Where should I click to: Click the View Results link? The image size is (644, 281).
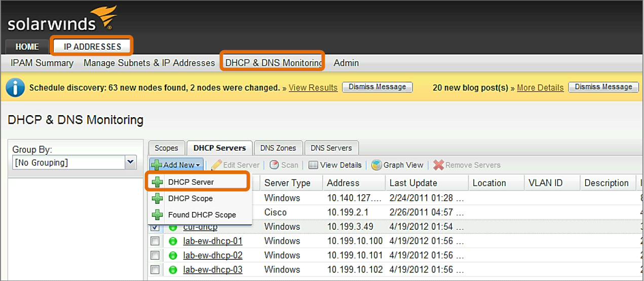(x=313, y=88)
